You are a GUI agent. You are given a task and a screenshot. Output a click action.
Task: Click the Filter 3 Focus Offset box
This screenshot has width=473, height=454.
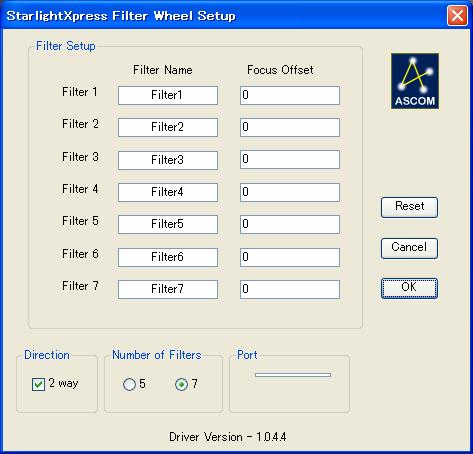click(x=290, y=159)
